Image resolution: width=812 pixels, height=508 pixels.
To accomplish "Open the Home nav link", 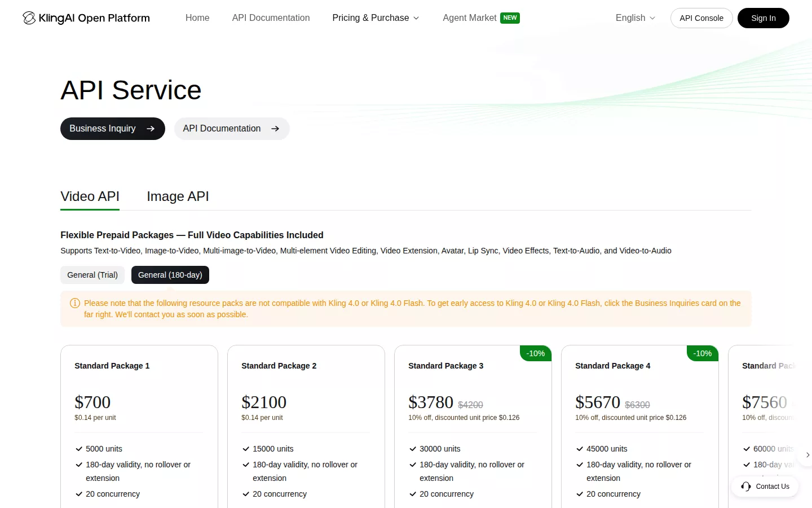I will [x=197, y=18].
